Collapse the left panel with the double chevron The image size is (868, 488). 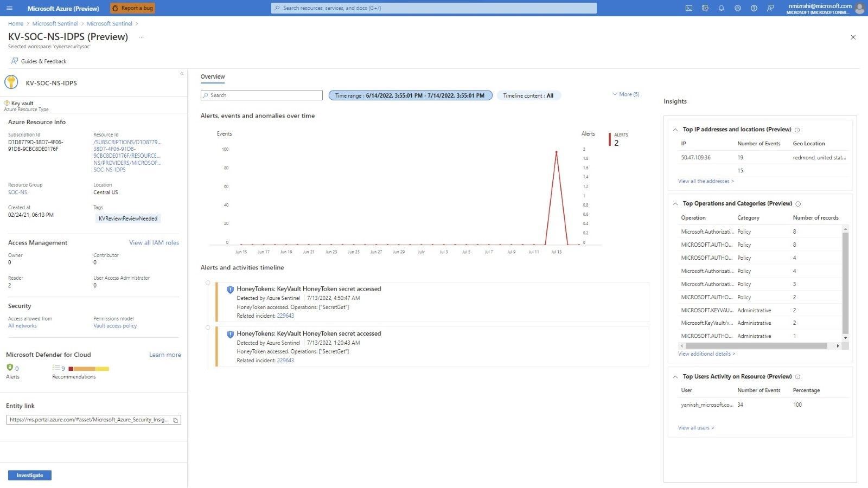pyautogui.click(x=182, y=74)
